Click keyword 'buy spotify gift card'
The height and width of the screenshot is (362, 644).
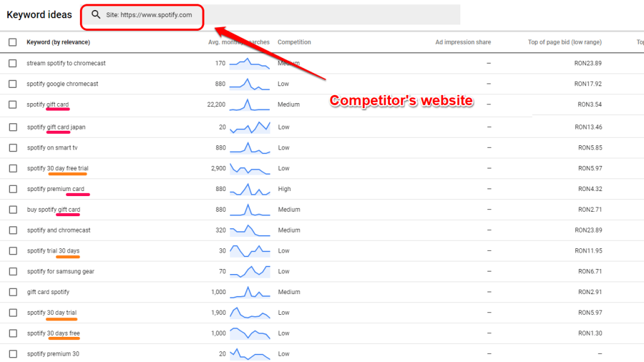[x=53, y=210]
